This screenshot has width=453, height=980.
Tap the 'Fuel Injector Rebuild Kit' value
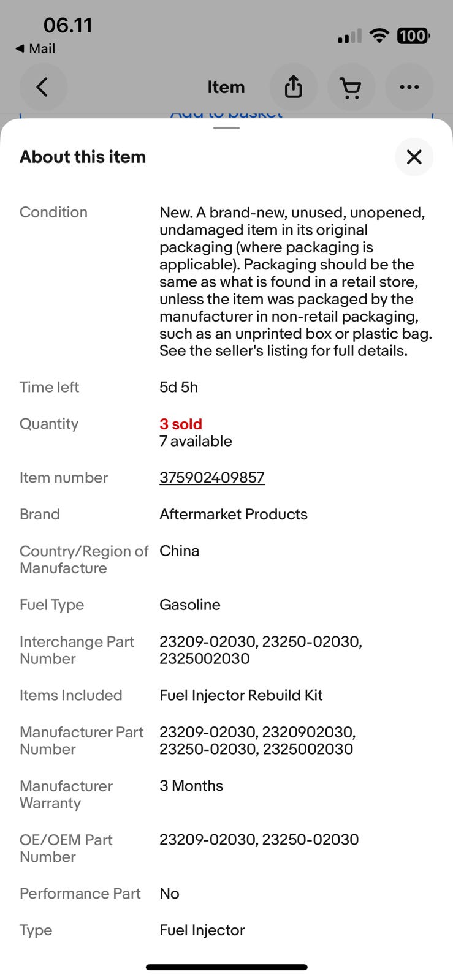point(241,695)
